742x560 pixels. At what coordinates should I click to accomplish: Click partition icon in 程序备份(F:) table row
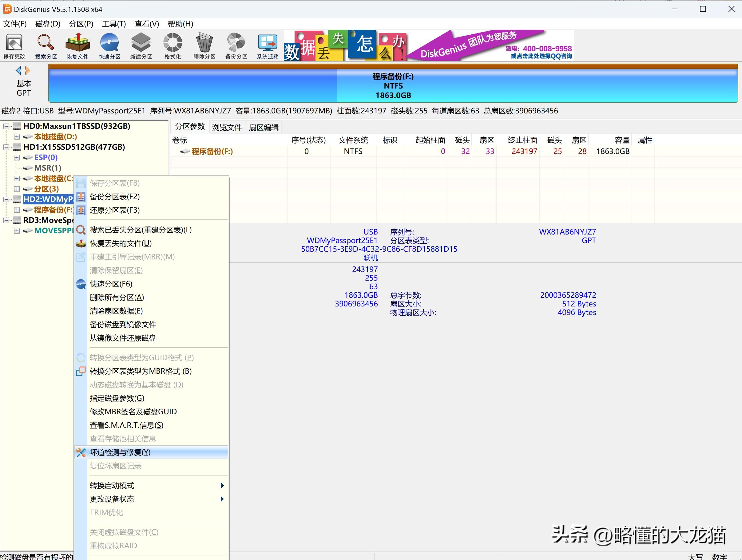185,151
